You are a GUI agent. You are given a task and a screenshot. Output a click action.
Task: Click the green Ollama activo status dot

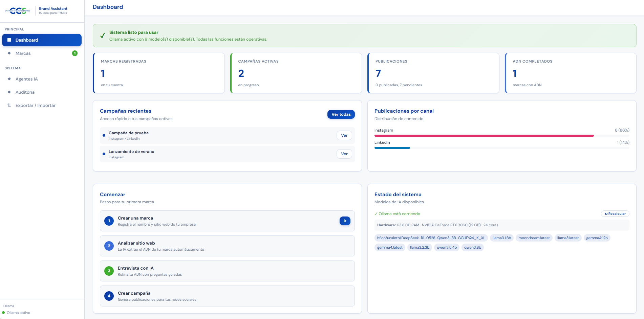tap(3, 313)
